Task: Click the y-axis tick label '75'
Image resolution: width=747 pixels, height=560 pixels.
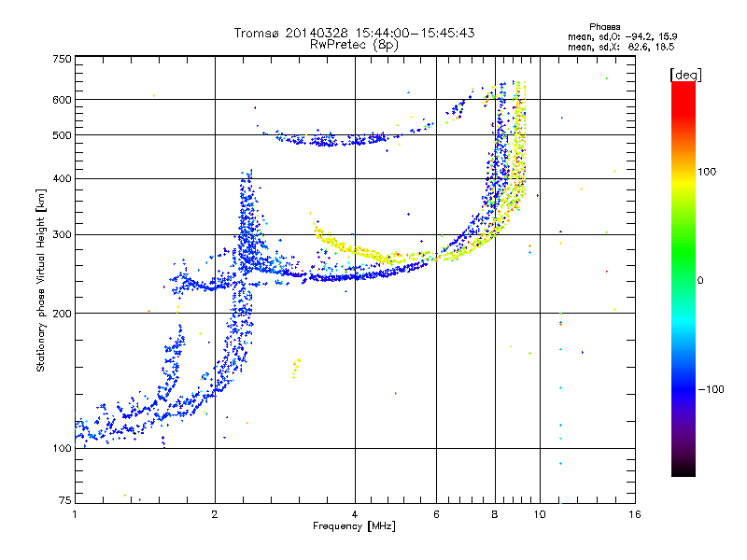Action: point(65,500)
